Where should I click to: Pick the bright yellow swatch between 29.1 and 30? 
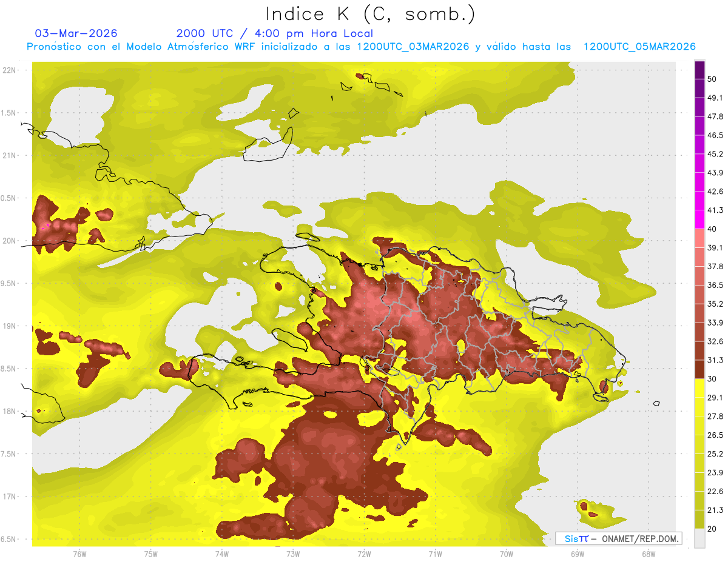coord(699,389)
